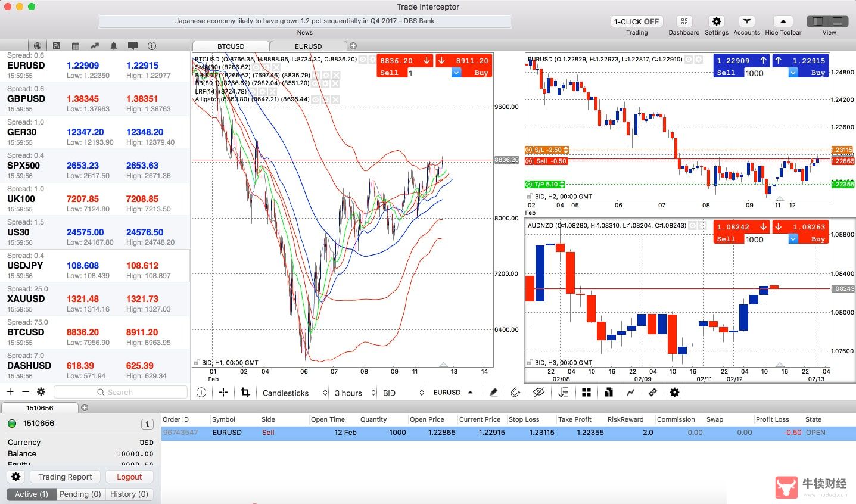This screenshot has width=856, height=504.
Task: Click the chart info icon in bottom toolbar
Action: click(201, 393)
